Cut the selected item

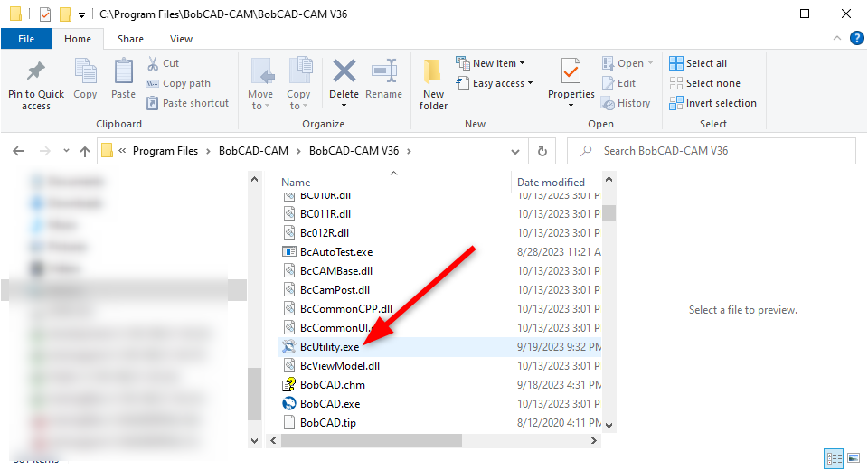click(x=163, y=63)
